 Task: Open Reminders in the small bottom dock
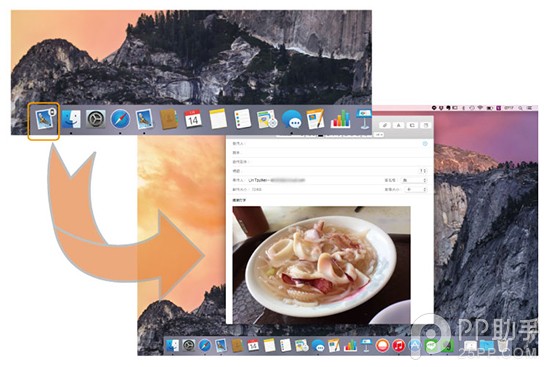(x=286, y=346)
